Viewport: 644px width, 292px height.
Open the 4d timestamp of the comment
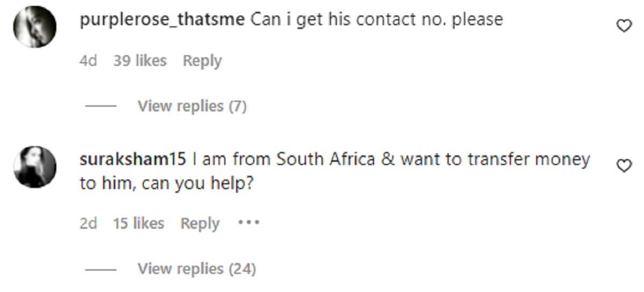click(88, 61)
